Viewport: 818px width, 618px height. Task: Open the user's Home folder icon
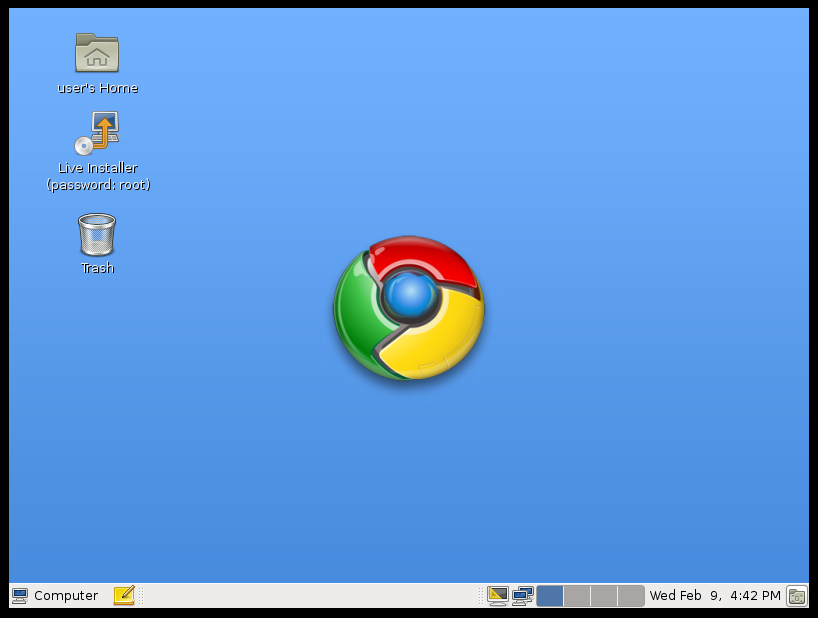click(97, 53)
